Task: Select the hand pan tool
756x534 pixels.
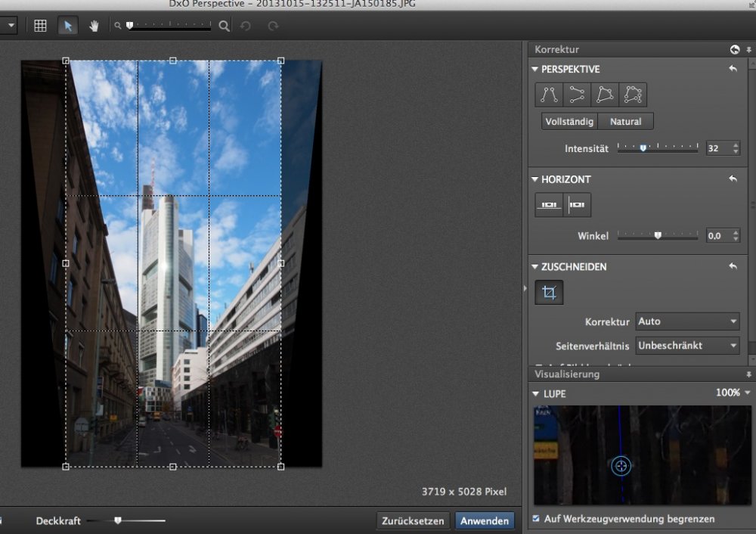Action: (94, 26)
